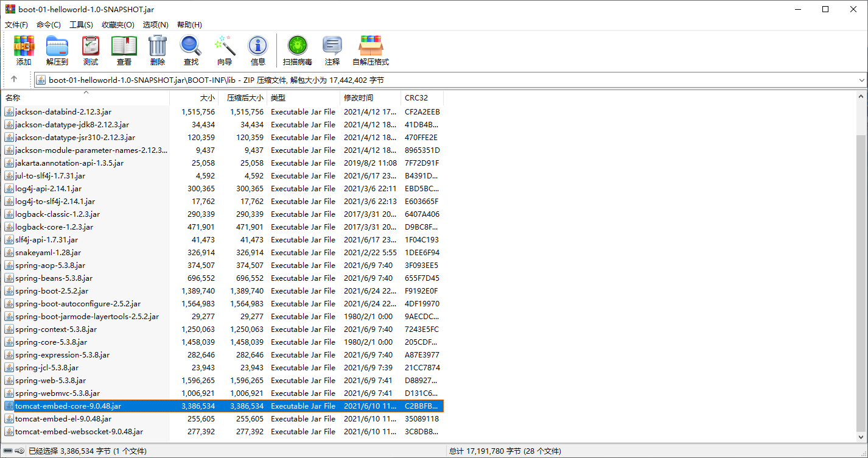Click size 1,515,756 of jackson-databind row
The width and height of the screenshot is (868, 458).
click(x=198, y=111)
